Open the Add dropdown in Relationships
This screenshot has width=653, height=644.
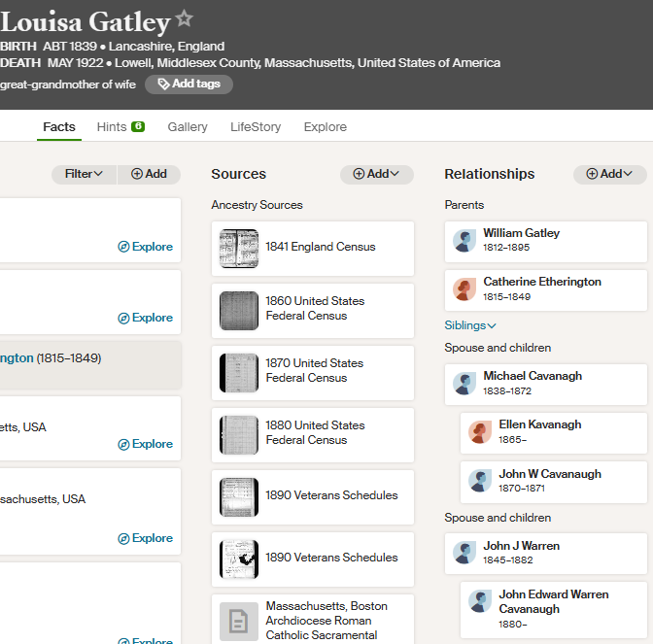pos(610,174)
